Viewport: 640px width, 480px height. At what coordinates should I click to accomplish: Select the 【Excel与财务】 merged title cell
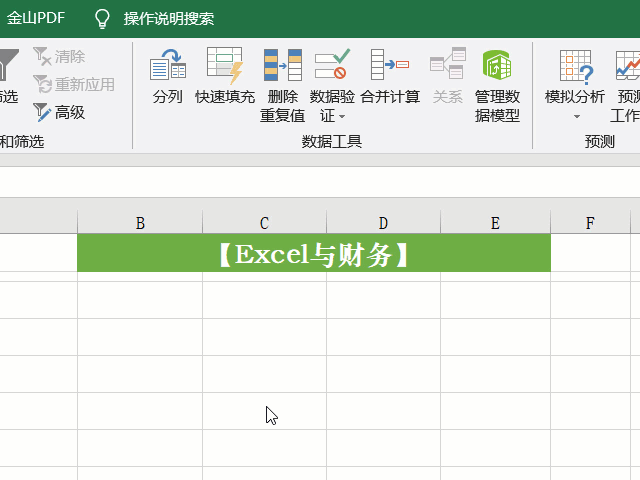coord(314,253)
